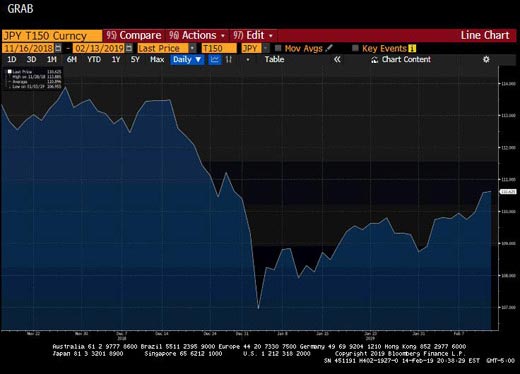Click the Key Events info icon
Screen dimensions: 520x374
pos(412,49)
